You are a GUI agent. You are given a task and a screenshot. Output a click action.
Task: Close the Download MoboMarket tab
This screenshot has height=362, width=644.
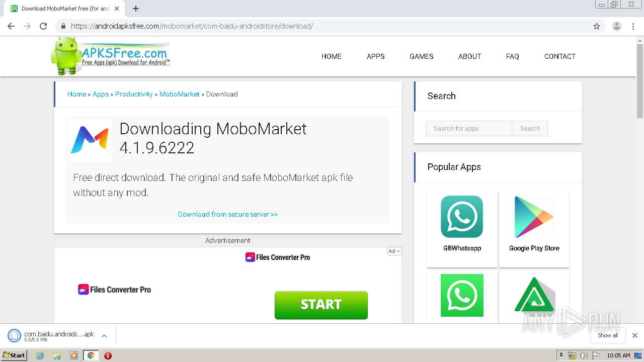pos(117,9)
